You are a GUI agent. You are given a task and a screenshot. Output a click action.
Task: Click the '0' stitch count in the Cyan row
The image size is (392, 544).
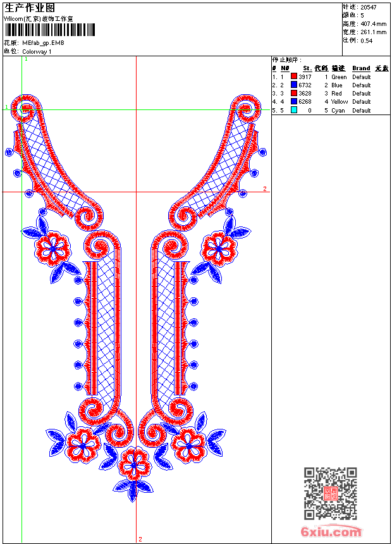(309, 111)
